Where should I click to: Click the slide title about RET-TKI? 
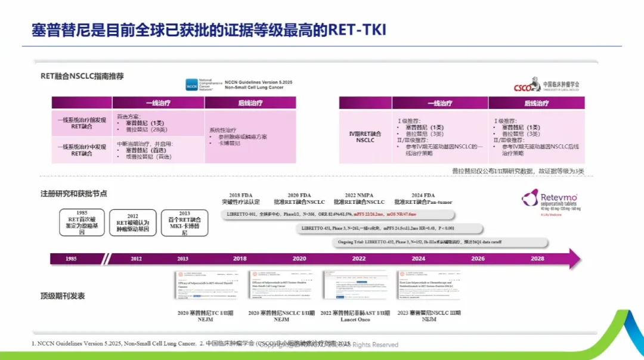point(209,30)
